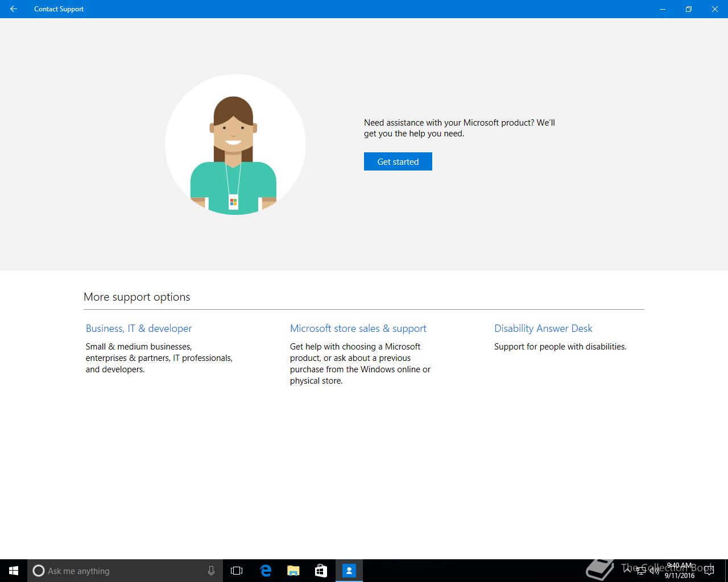Open the Action Center notification icon
Screen dimensions: 728x582
pos(709,571)
